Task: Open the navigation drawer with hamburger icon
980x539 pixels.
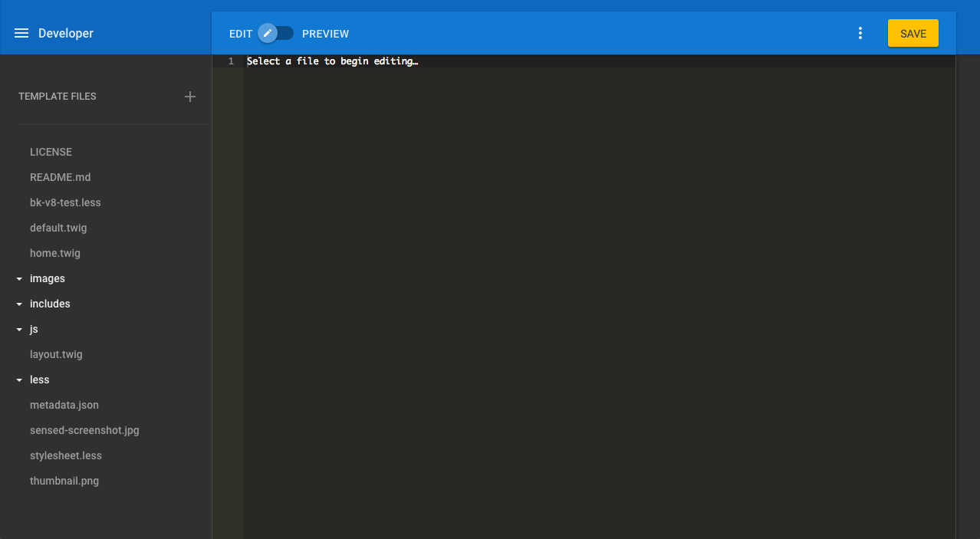Action: click(21, 33)
